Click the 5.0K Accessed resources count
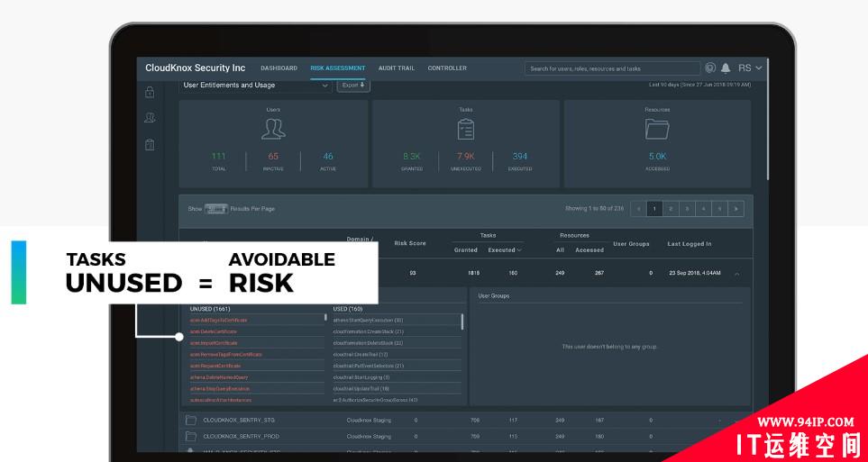Screen dimensions: 868x462 pyautogui.click(x=658, y=157)
